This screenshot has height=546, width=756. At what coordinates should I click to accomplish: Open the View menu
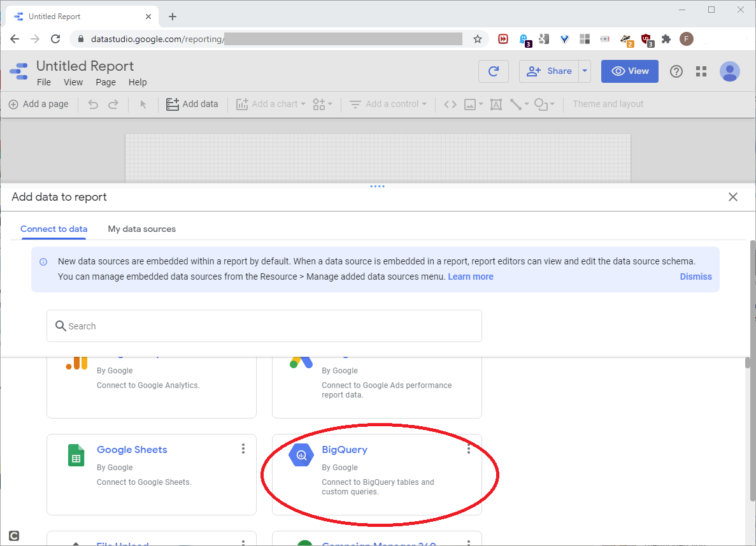click(73, 82)
